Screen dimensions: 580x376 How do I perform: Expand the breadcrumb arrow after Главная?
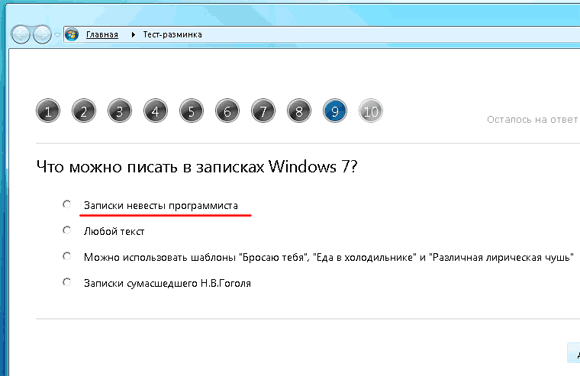[133, 35]
